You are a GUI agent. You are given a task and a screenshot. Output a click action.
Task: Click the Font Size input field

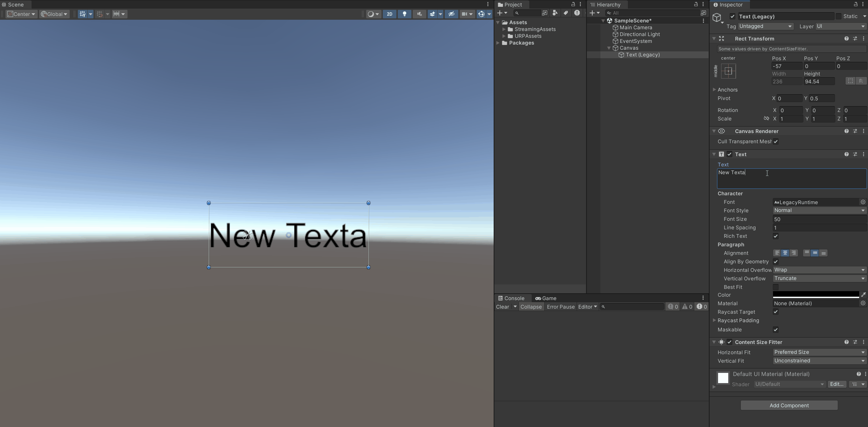820,219
